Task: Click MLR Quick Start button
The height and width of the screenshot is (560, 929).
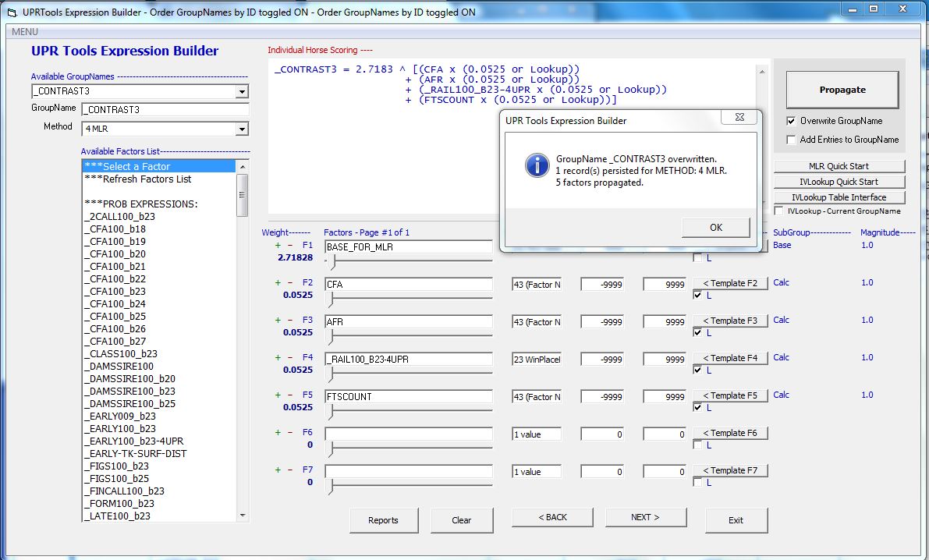Action: (x=839, y=167)
